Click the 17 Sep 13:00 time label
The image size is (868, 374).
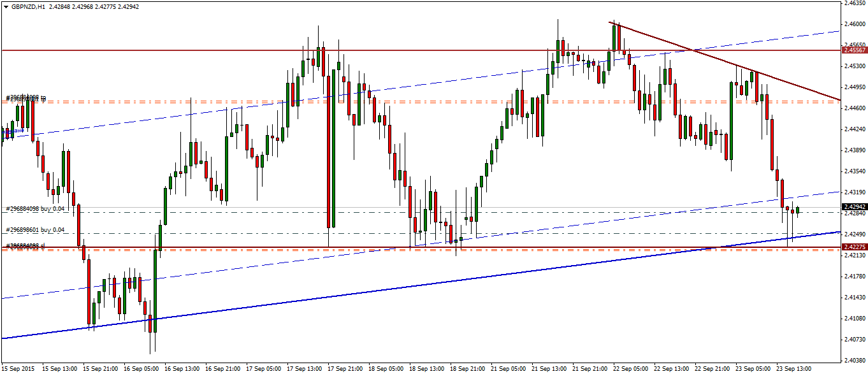click(x=305, y=369)
